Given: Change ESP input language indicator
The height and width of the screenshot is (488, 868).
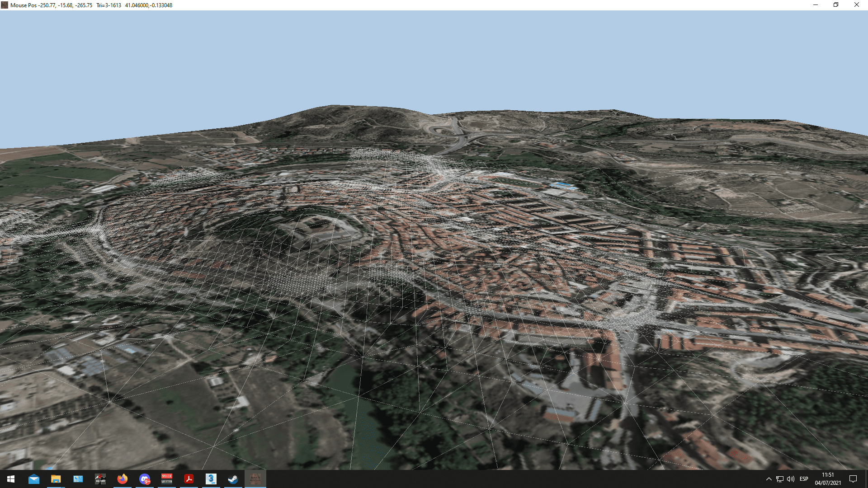Looking at the screenshot, I should tap(804, 479).
